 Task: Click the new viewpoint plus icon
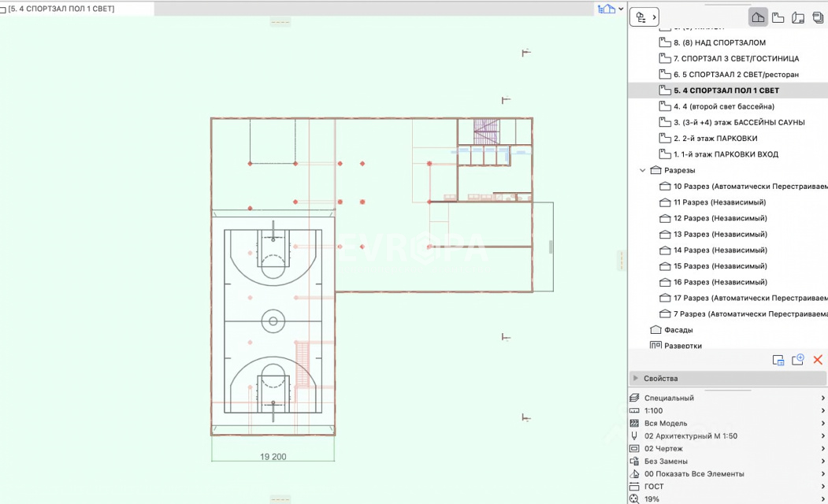click(x=797, y=360)
